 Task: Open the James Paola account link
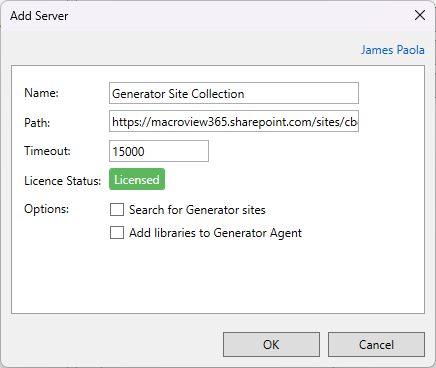(393, 50)
